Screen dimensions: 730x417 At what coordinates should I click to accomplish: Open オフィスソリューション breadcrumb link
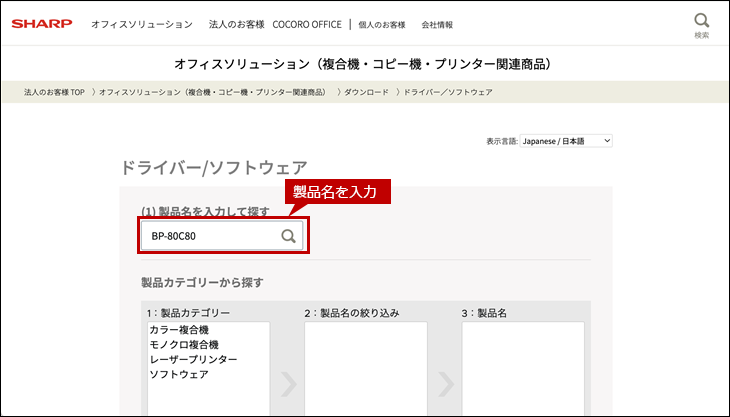point(212,92)
